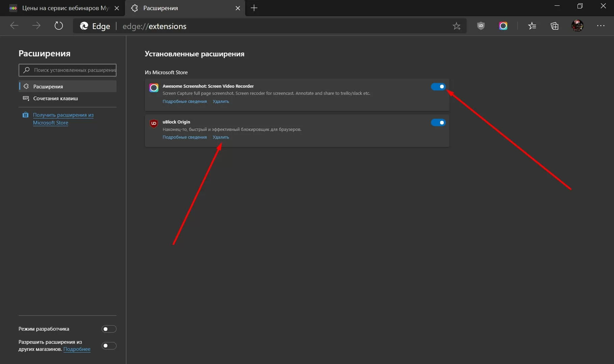This screenshot has height=364, width=614.
Task: Click the Awesome Screenshot: Screen Video Recorder title
Action: [x=208, y=86]
